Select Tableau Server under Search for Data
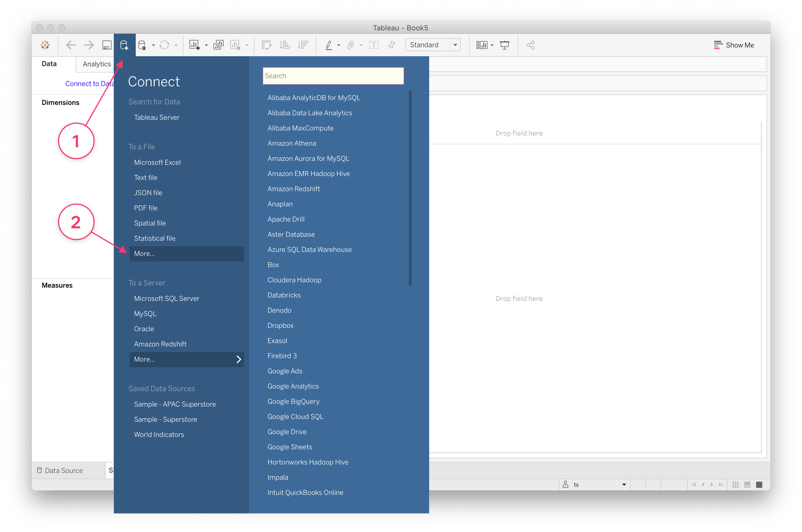 coord(157,118)
